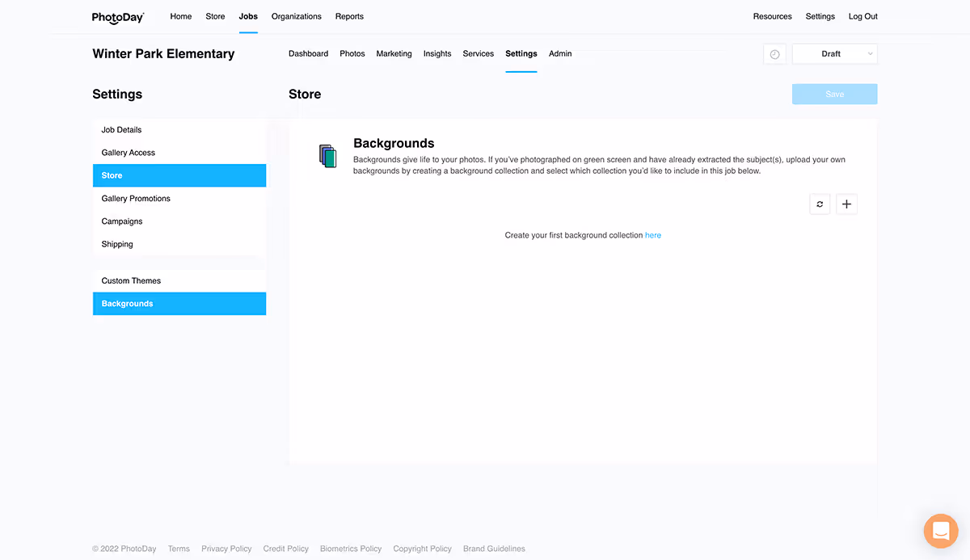The width and height of the screenshot is (970, 560).
Task: Open Resources menu
Action: click(x=773, y=16)
